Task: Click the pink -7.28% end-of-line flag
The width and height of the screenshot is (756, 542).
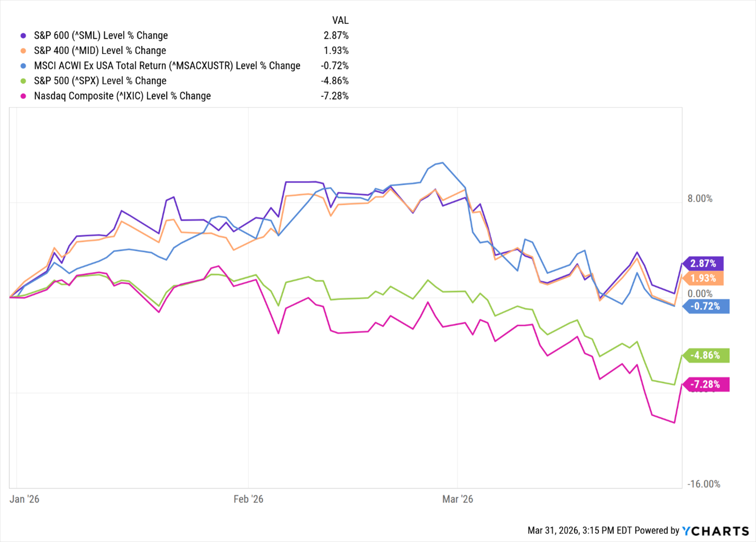Action: click(x=706, y=384)
